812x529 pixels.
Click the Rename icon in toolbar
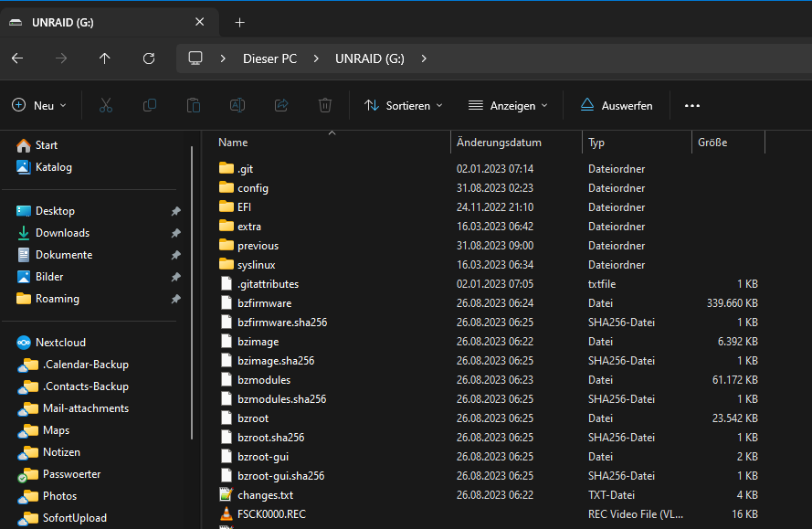[237, 106]
